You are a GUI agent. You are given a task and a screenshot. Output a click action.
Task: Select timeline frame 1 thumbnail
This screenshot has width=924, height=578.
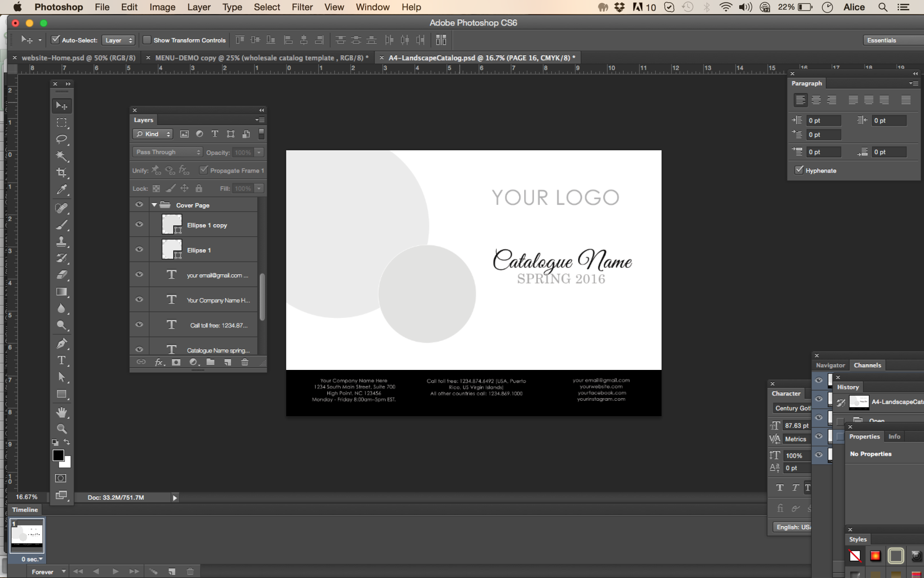[27, 536]
